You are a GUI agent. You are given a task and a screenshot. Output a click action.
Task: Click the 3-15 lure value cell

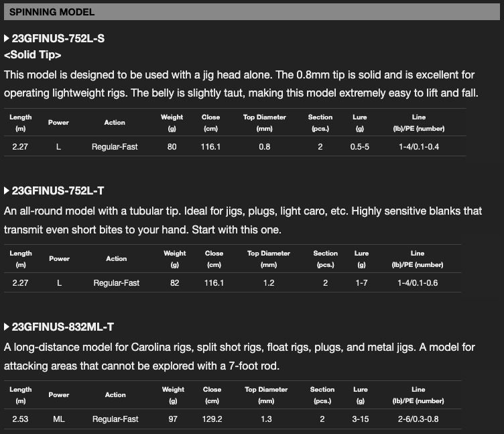point(361,419)
